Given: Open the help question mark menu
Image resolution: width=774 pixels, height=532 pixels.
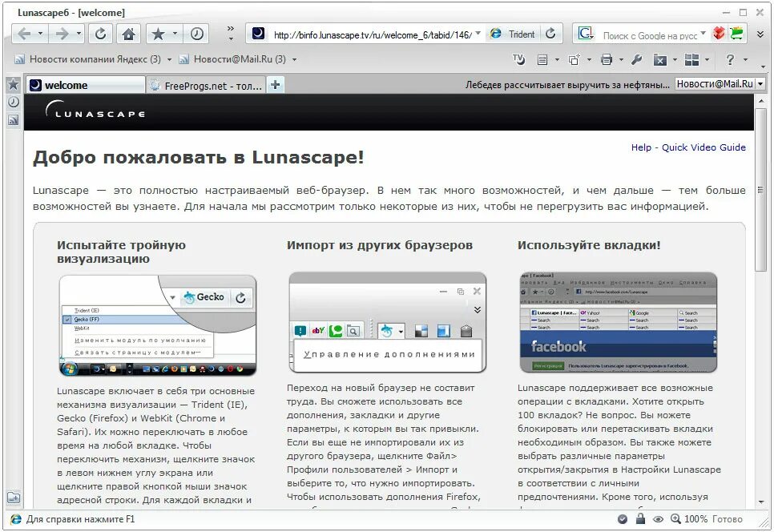Looking at the screenshot, I should (x=730, y=59).
